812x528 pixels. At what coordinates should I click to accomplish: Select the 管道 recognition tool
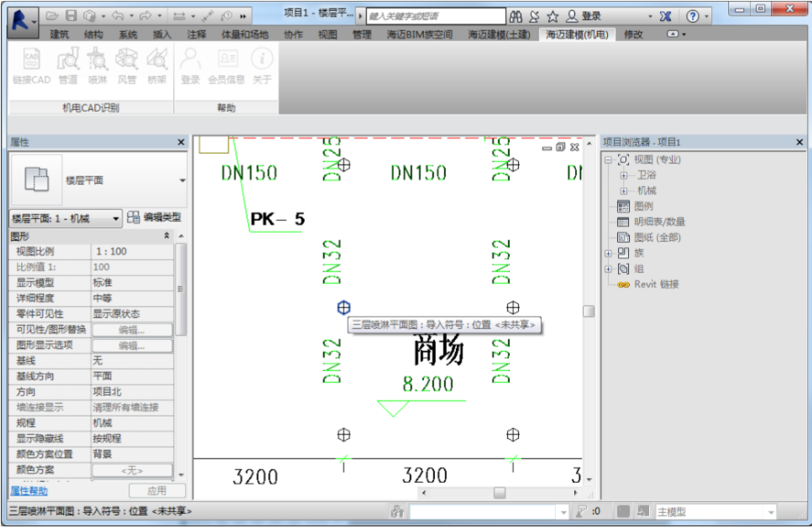click(68, 65)
